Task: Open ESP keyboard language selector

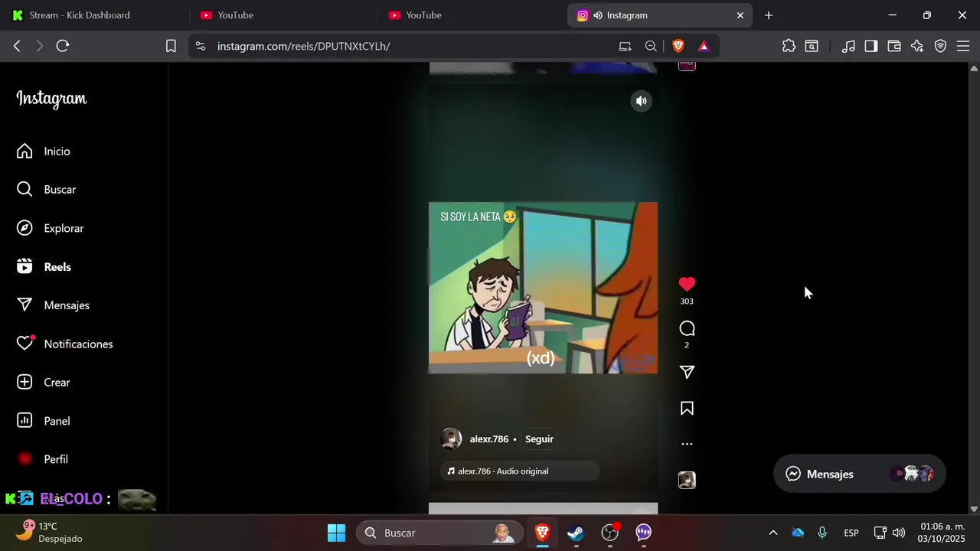Action: pyautogui.click(x=851, y=533)
